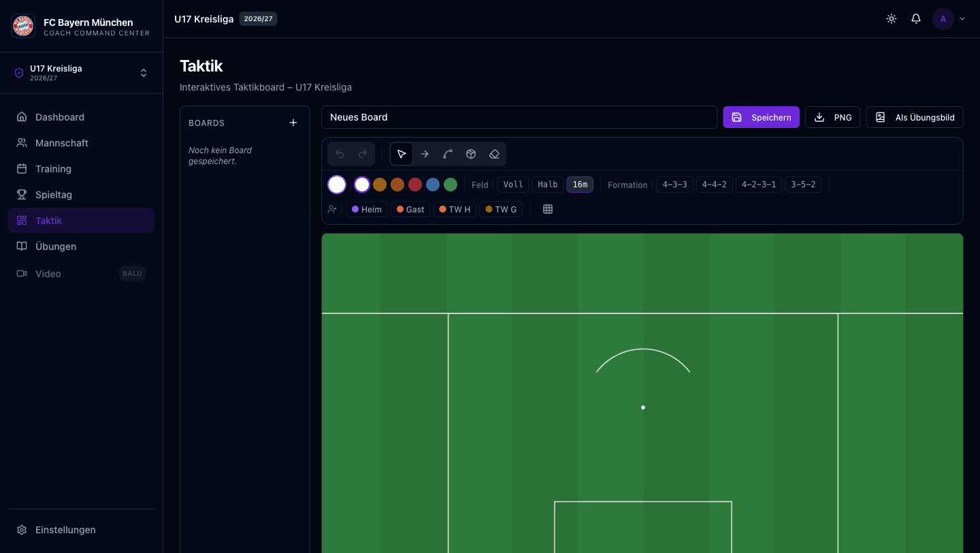
Task: Click the Neues Board name field
Action: [519, 117]
